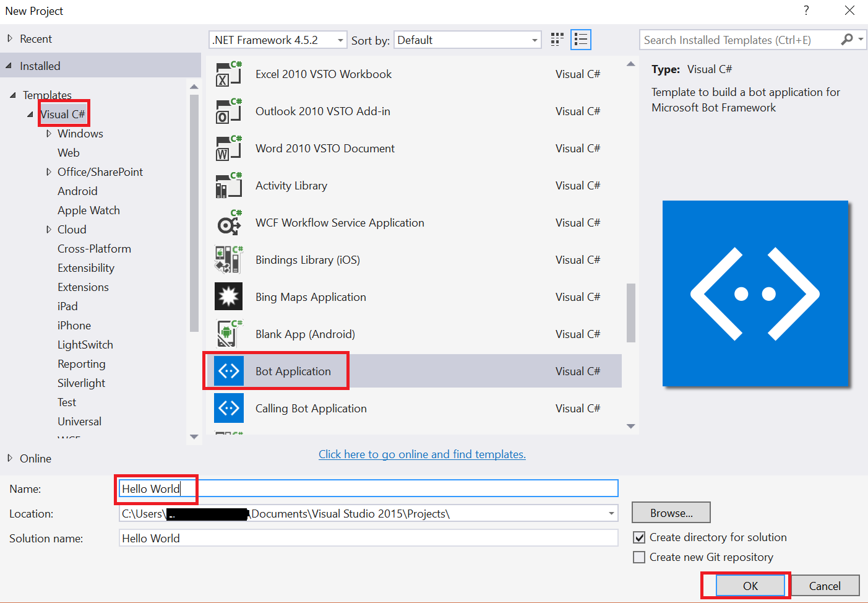Click the Cancel button

tap(825, 586)
